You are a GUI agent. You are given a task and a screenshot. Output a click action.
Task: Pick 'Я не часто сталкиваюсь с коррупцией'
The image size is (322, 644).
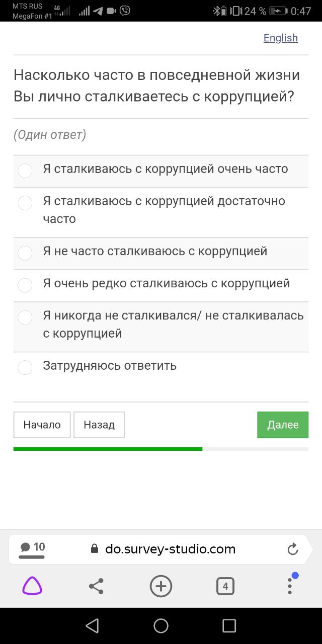click(25, 253)
